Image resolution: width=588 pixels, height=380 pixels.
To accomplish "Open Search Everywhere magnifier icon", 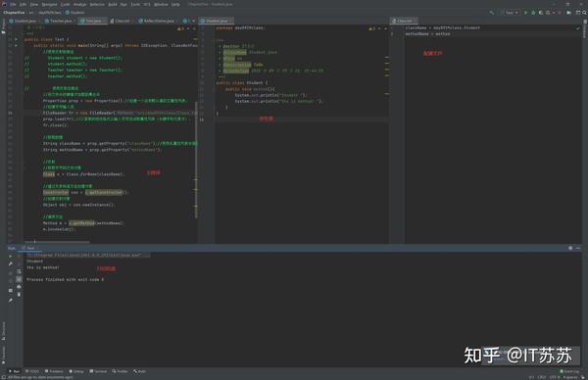I will click(584, 13).
